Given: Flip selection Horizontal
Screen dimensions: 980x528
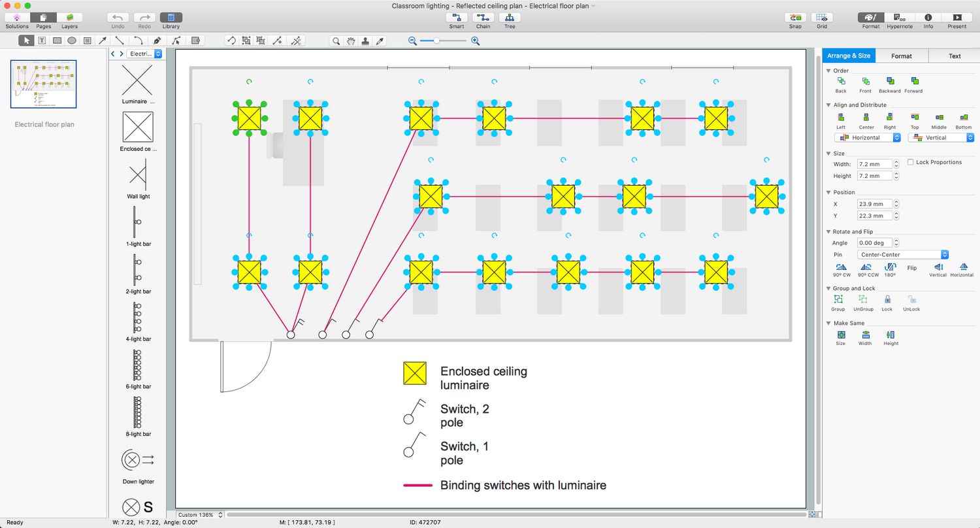Looking at the screenshot, I should (x=962, y=270).
